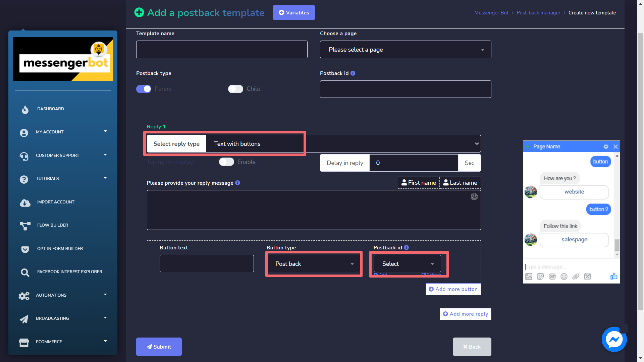Click the Opt-in Form Builder icon
The width and height of the screenshot is (644, 362).
25,249
